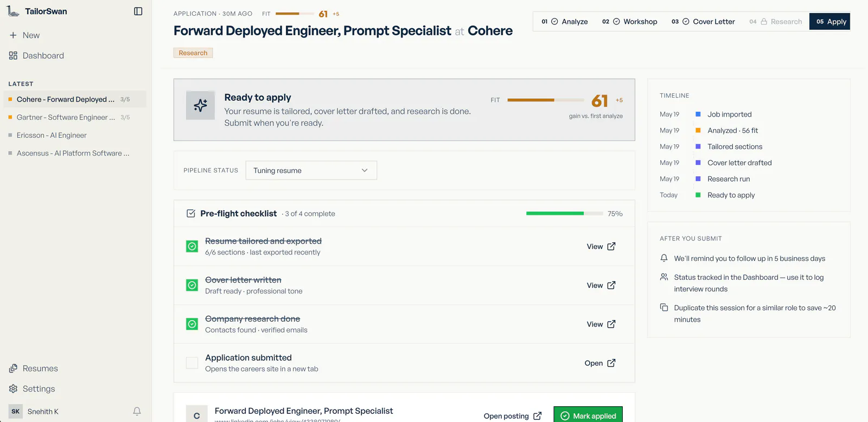Image resolution: width=868 pixels, height=422 pixels.
Task: Click the reminder bell icon under After You Submit
Action: click(x=664, y=258)
